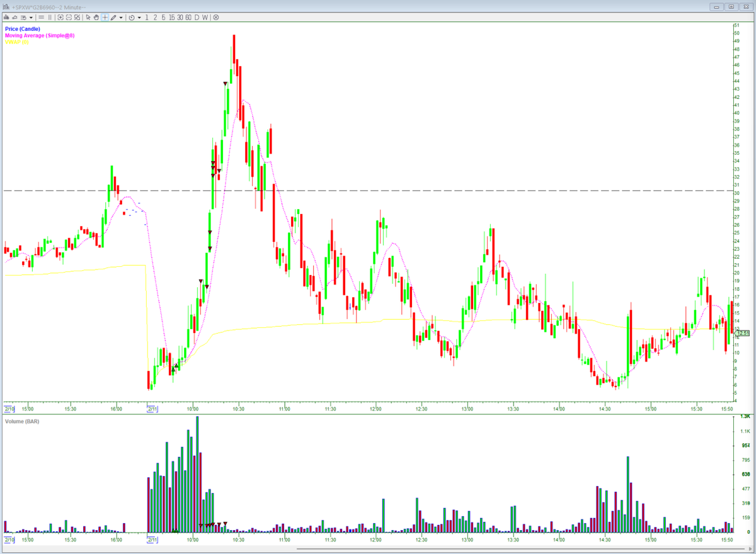Select the arrow pointer tool

pos(88,18)
